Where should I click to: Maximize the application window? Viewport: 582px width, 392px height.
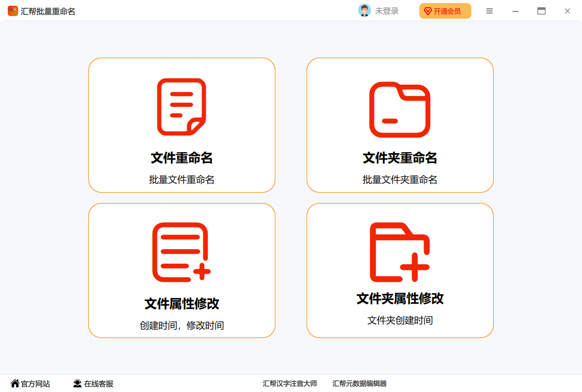coord(541,11)
